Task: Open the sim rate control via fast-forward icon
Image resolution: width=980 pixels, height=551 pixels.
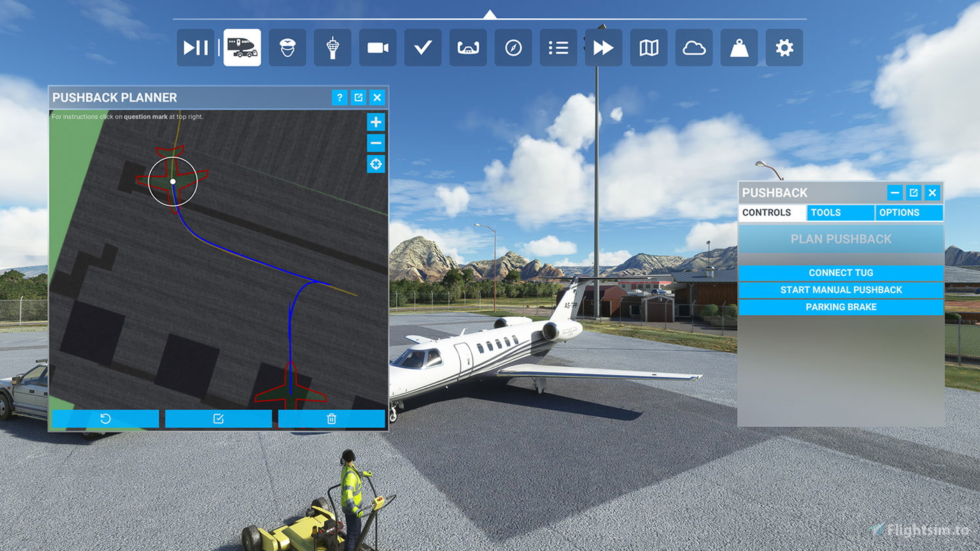Action: click(603, 47)
